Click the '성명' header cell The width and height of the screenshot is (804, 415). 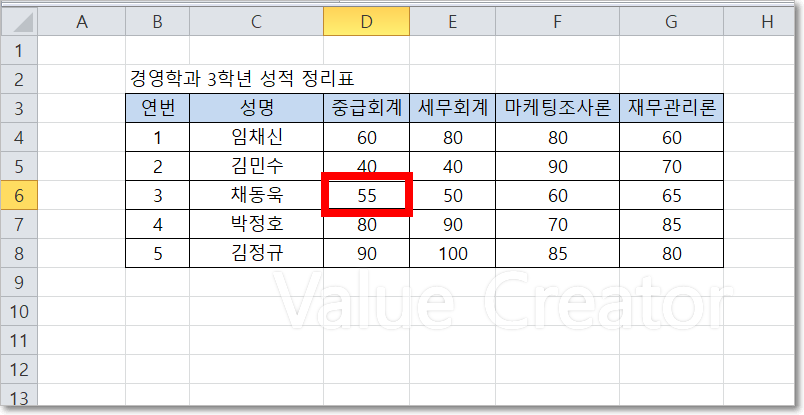tap(256, 108)
